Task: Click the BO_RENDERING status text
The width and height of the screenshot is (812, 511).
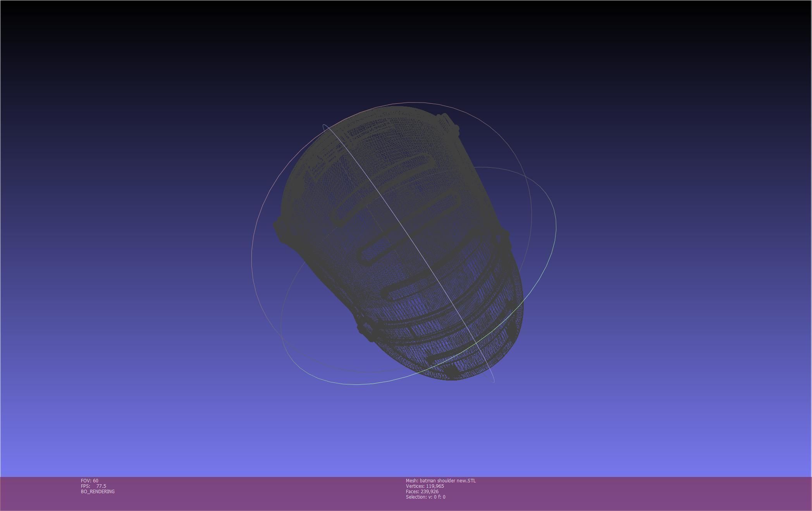Action: click(98, 491)
